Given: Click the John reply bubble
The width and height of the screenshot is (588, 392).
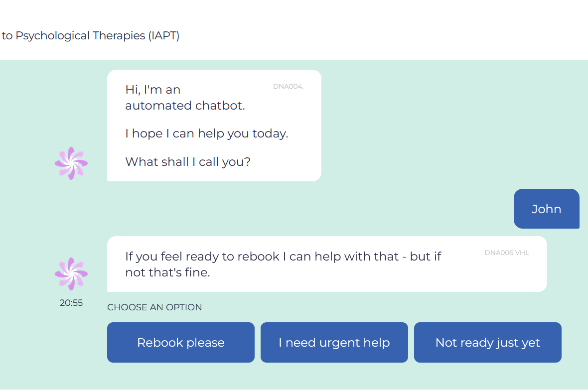Looking at the screenshot, I should click(546, 209).
